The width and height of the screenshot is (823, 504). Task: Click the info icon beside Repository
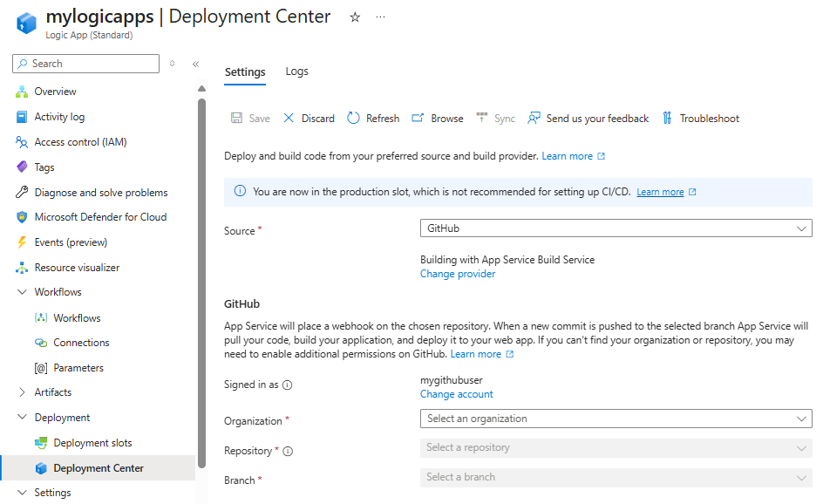click(x=288, y=452)
